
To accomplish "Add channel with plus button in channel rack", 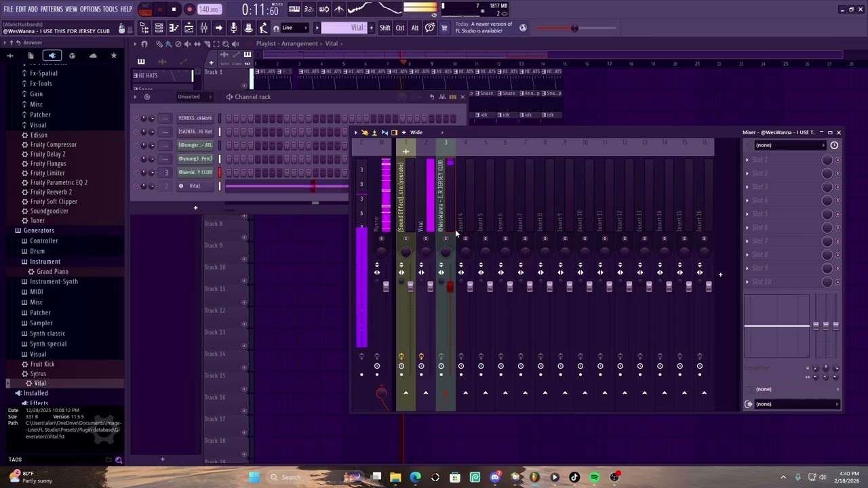I will point(195,208).
